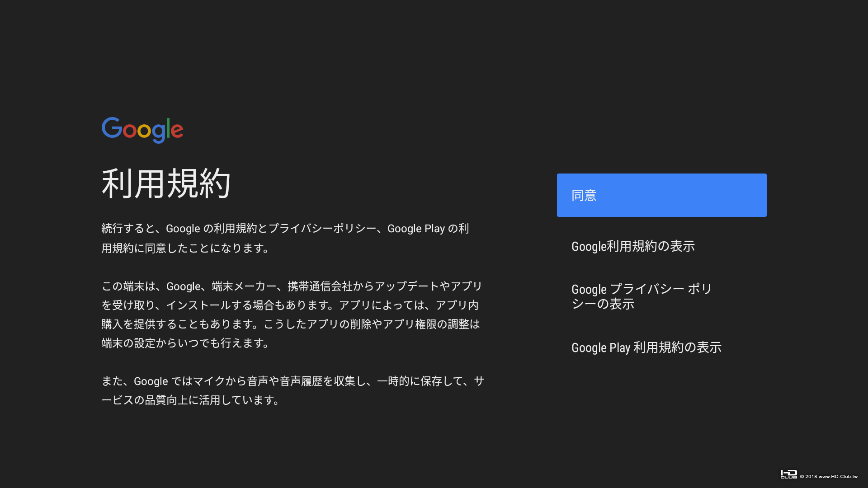Click the line starting を受け取り、インストール
Screen dimensions: 868x488
coord(289,305)
